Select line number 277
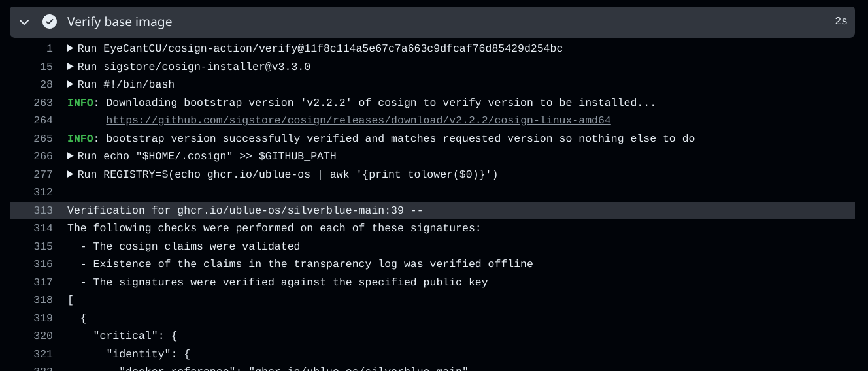The width and height of the screenshot is (868, 371). (x=43, y=174)
